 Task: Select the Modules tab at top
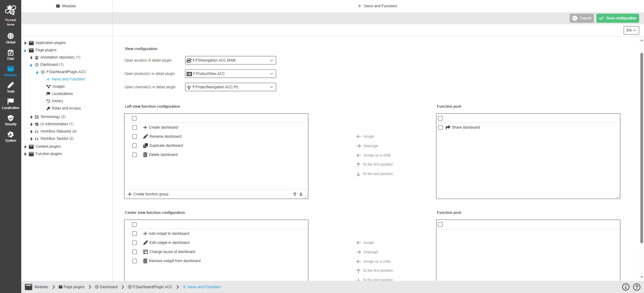click(66, 6)
